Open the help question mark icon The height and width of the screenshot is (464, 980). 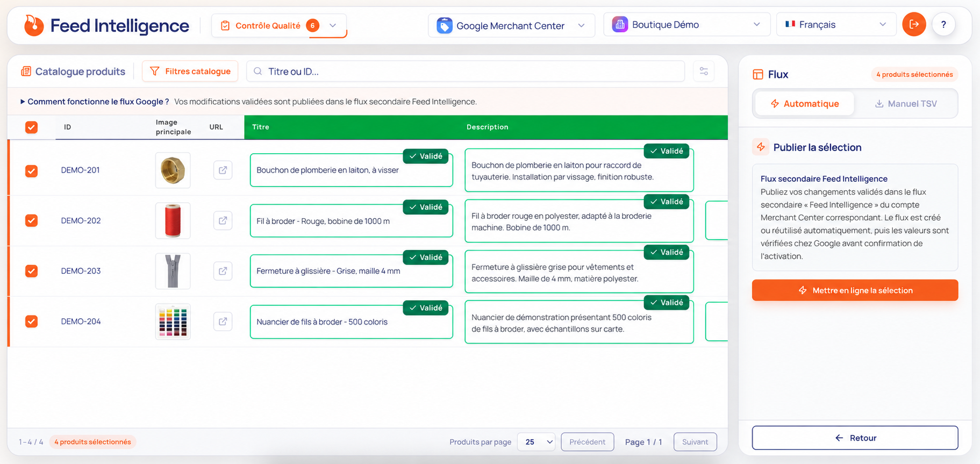tap(943, 24)
